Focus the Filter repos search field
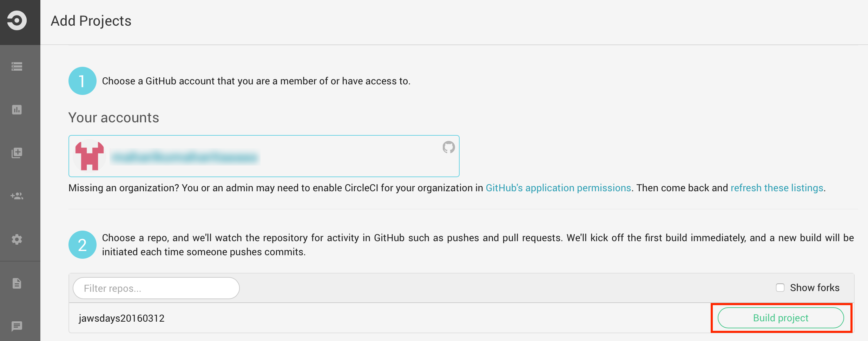This screenshot has width=868, height=341. point(156,288)
